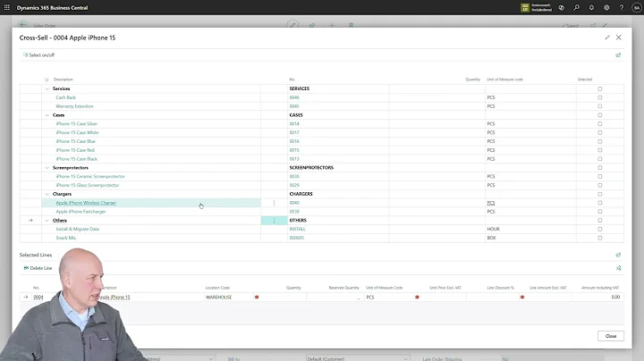Viewport: 644px width, 361px height.
Task: Collapse the Others group
Action: (47, 221)
